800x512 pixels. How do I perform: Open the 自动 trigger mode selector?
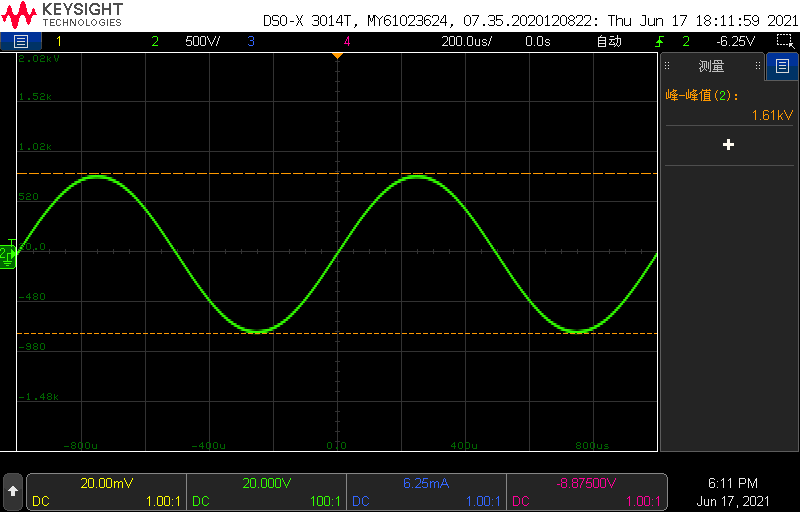click(608, 41)
